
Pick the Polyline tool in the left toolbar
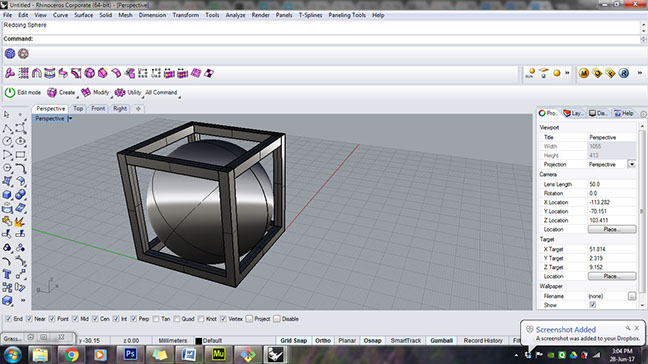pos(7,128)
